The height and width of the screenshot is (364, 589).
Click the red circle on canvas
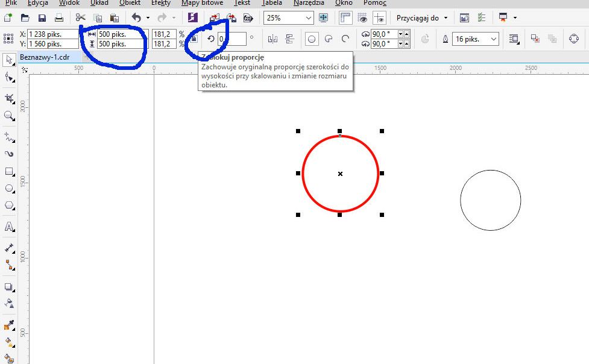pyautogui.click(x=378, y=173)
